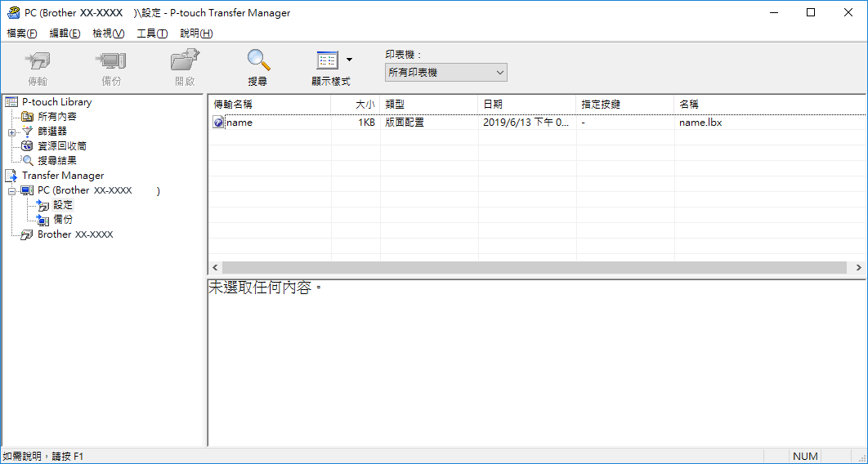Click the 備份 (Backup) toolbar icon

tap(110, 60)
